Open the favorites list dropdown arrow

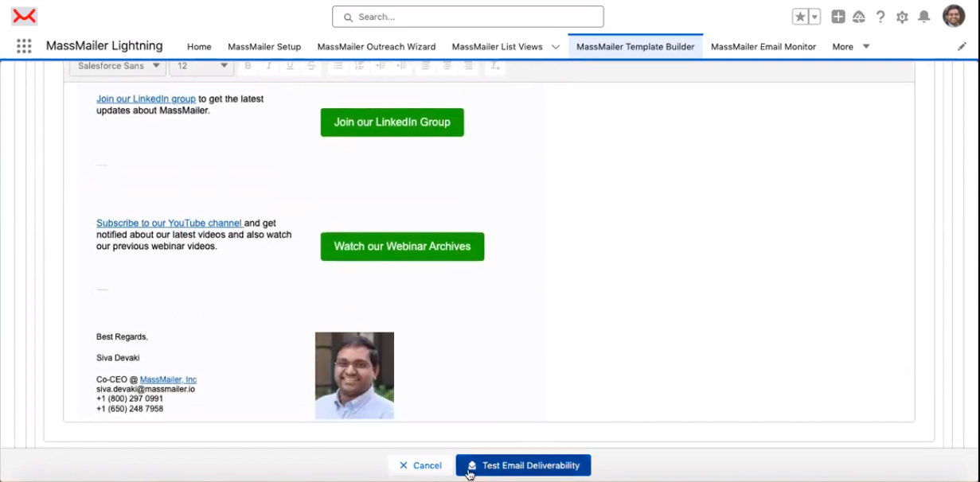pyautogui.click(x=814, y=17)
